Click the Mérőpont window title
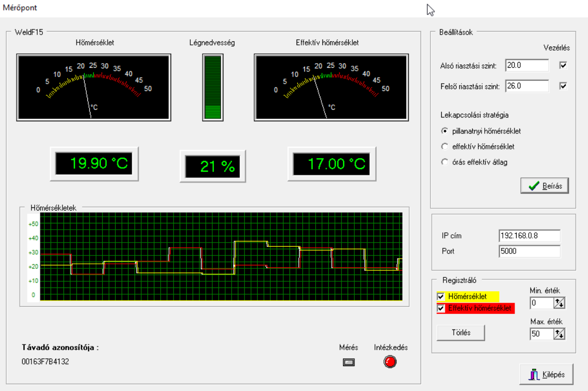The image size is (588, 391). [20, 8]
